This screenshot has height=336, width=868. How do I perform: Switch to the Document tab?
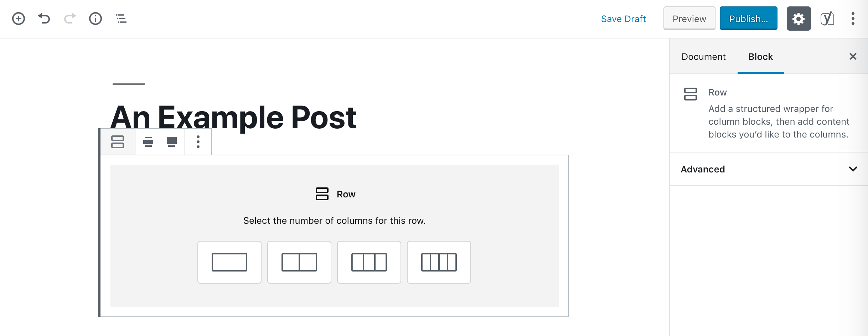(703, 57)
